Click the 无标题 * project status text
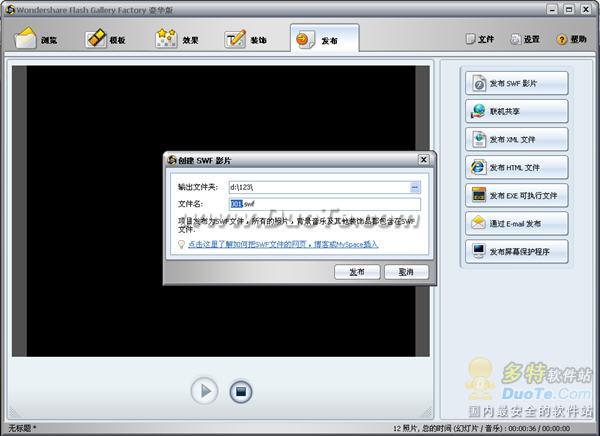Screen dimensions: 600x436 point(22,428)
